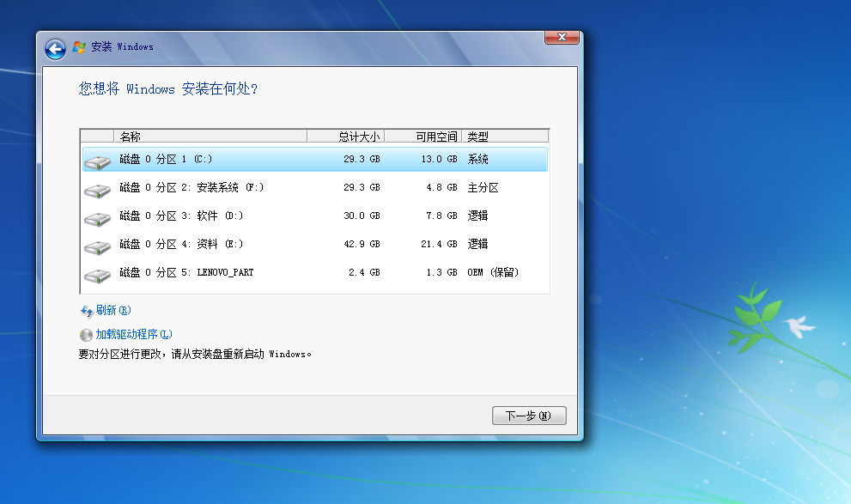Click the drive icon for partition 1 (C:)
This screenshot has height=504, width=851.
click(x=98, y=161)
